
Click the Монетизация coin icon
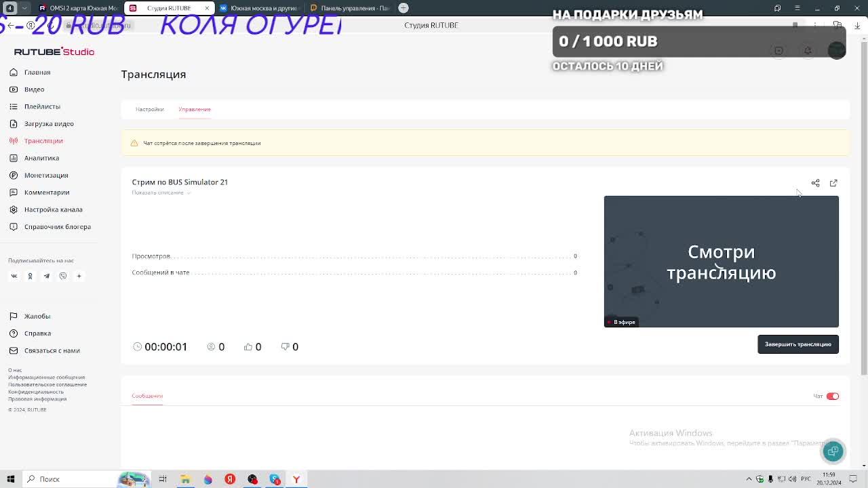[x=14, y=175]
